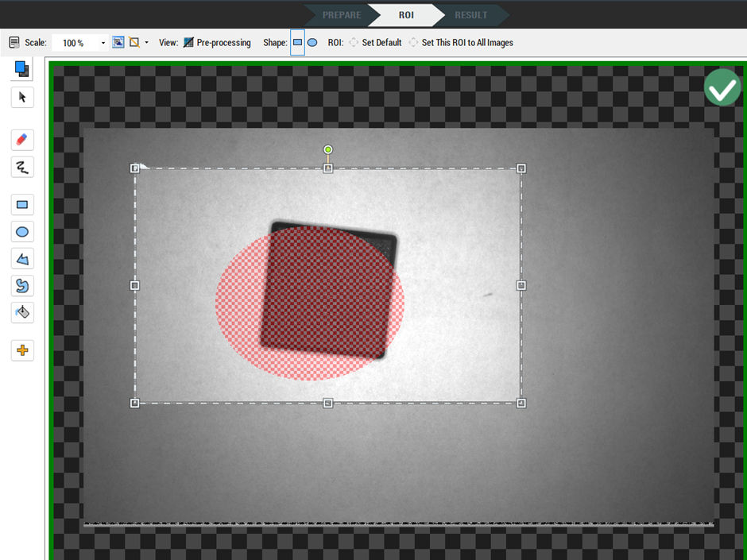Select the paint bucket fill tool
747x560 pixels.
(22, 313)
